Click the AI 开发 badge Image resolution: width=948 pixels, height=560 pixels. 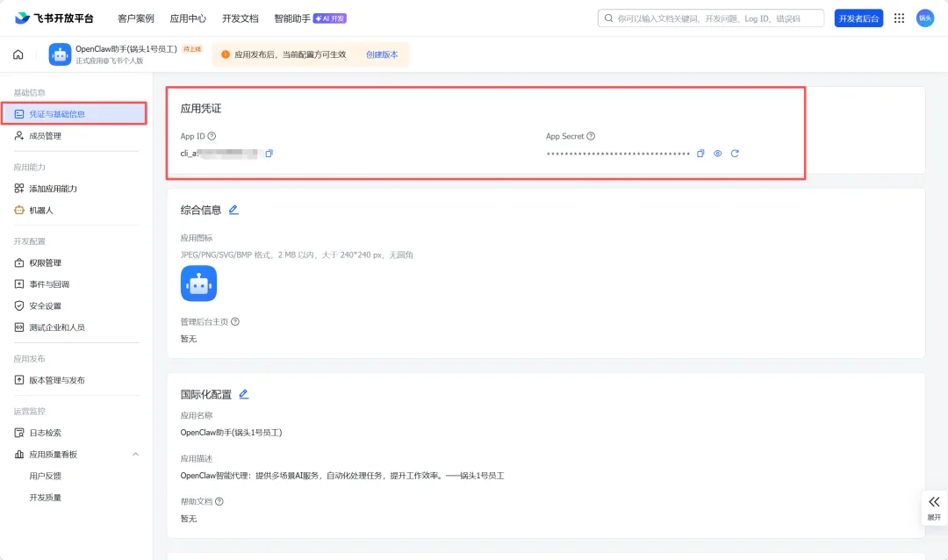click(x=329, y=18)
